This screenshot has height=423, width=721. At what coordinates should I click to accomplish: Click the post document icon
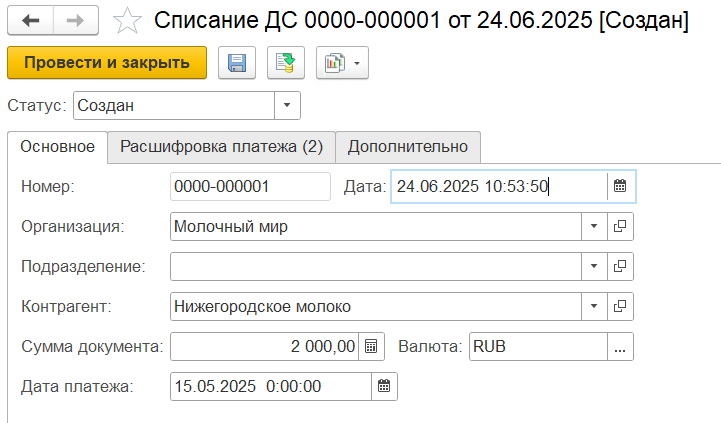tap(285, 63)
